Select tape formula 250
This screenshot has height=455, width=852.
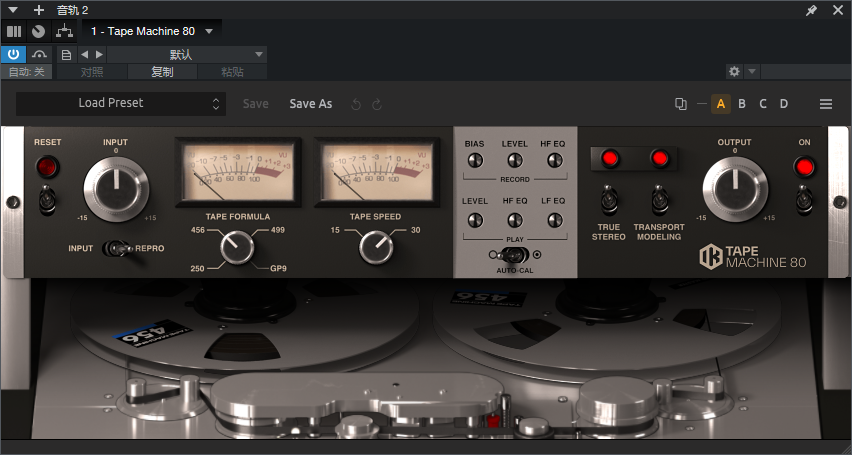click(x=198, y=269)
